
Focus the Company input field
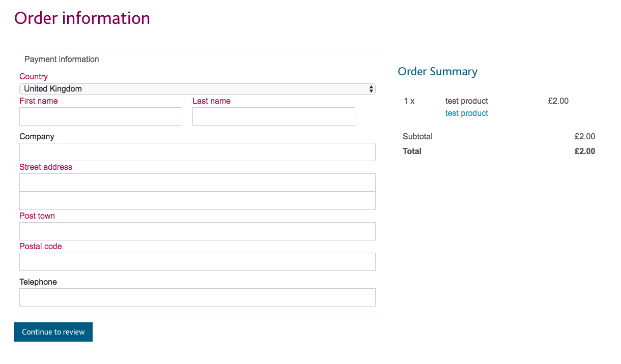197,152
